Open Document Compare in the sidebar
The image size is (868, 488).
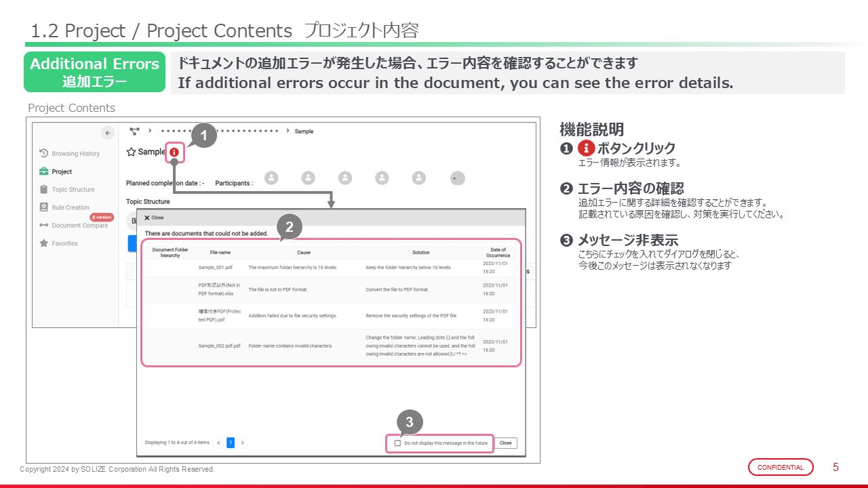pos(79,226)
